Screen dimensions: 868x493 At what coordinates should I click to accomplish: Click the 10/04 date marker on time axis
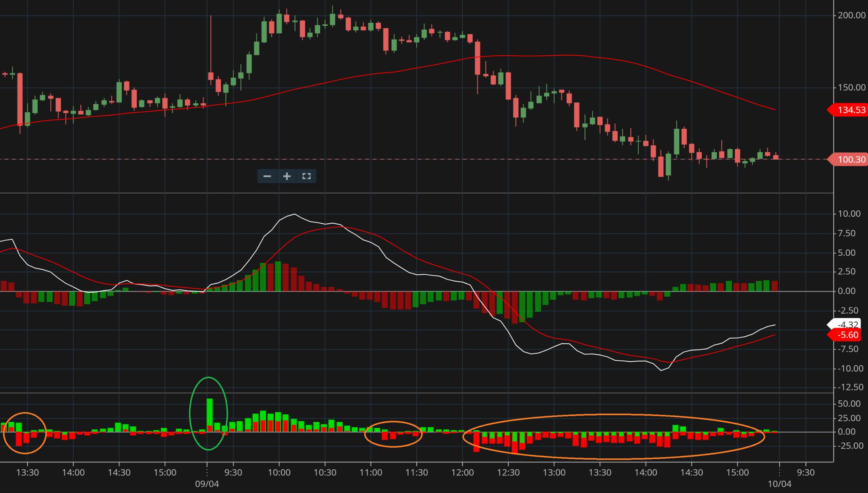coord(779,484)
